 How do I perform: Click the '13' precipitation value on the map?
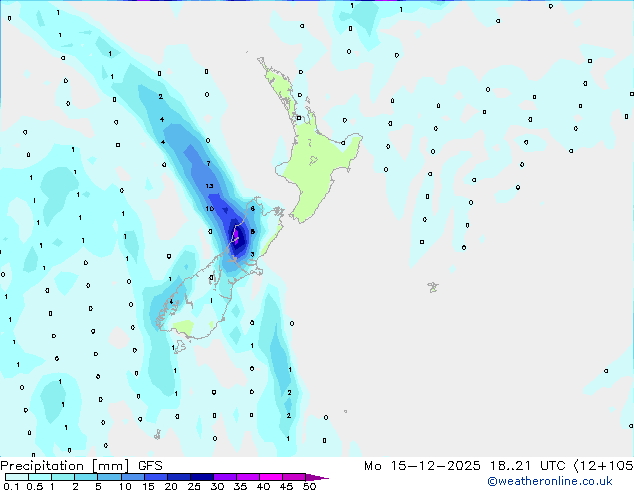pos(209,186)
